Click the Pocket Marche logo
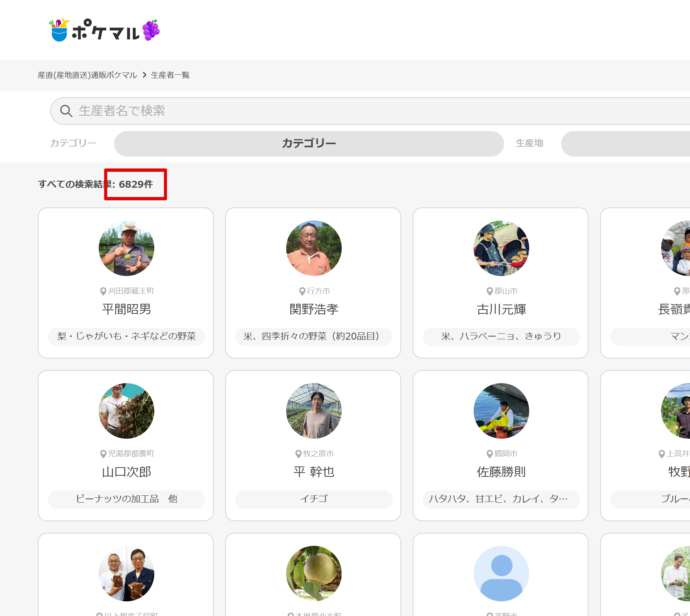Viewport: 690px width, 616px height. 104,30
